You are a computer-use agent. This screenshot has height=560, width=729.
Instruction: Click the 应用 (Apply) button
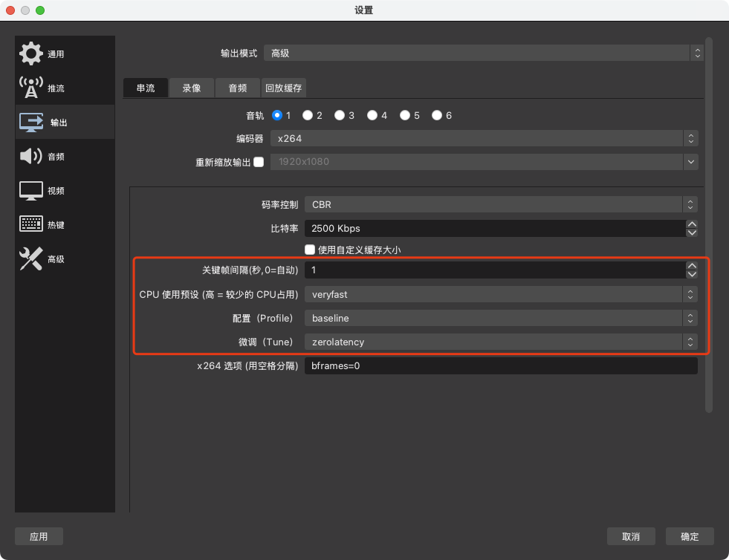pos(39,536)
